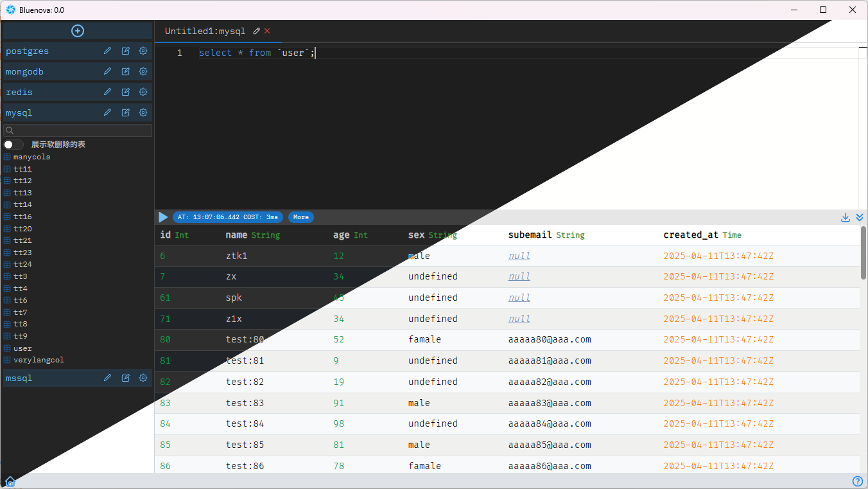Open gear settings for redis connection

pos(143,92)
